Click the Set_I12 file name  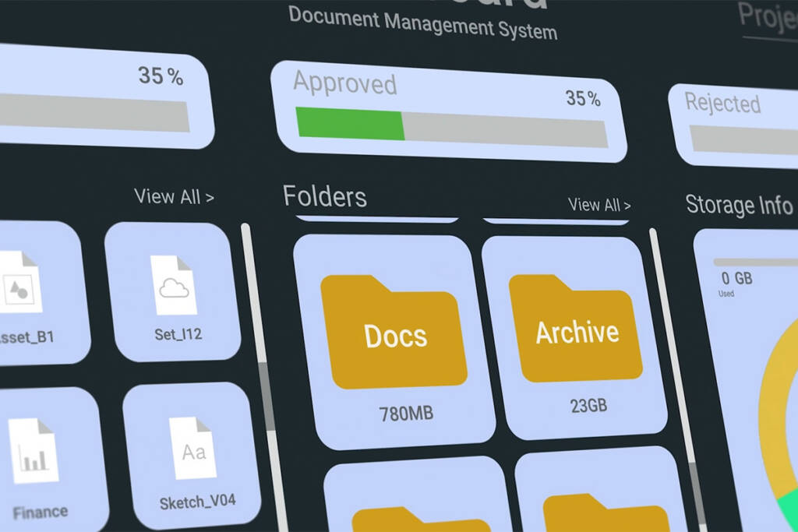pos(178,333)
